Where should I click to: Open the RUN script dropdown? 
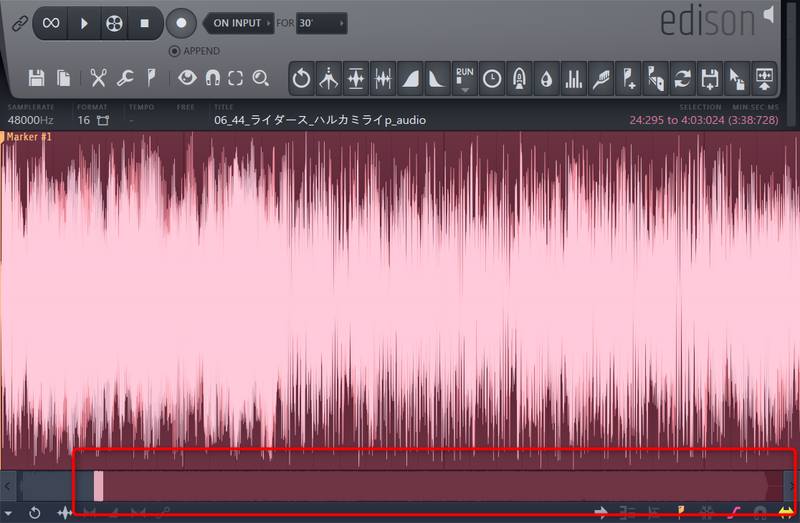tap(465, 78)
